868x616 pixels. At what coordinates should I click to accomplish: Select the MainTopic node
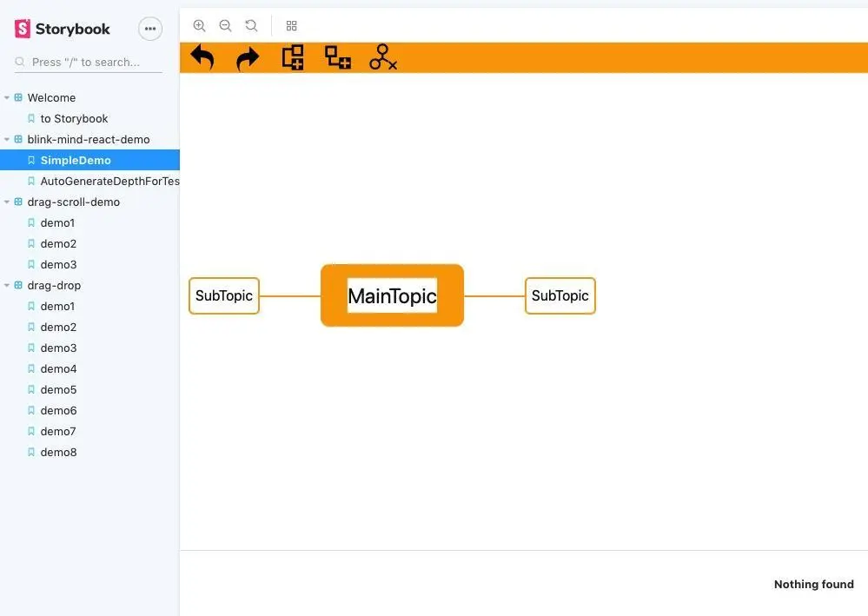coord(392,295)
